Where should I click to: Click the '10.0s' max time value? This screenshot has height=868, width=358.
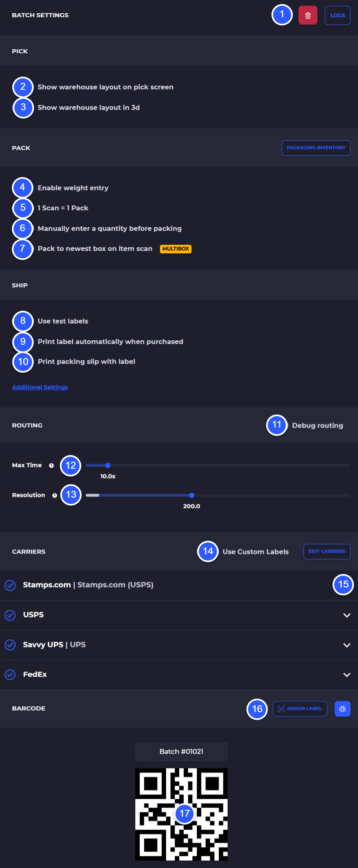coord(108,476)
